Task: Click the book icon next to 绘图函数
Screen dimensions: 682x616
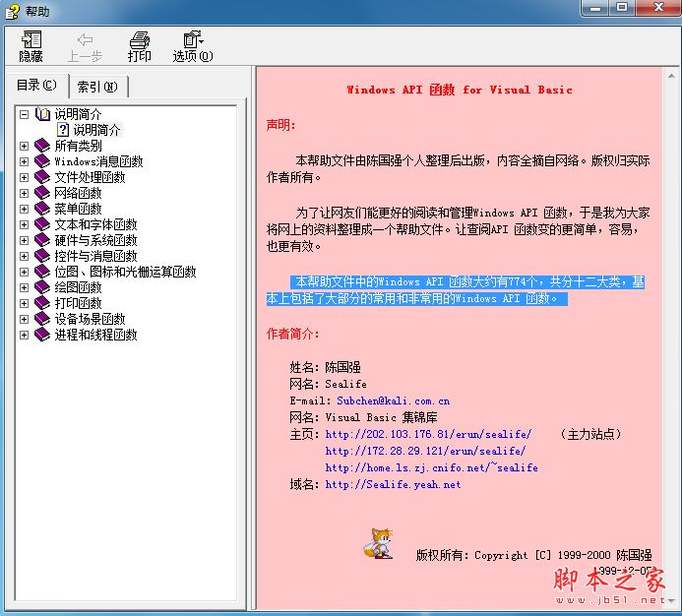Action: pos(42,287)
